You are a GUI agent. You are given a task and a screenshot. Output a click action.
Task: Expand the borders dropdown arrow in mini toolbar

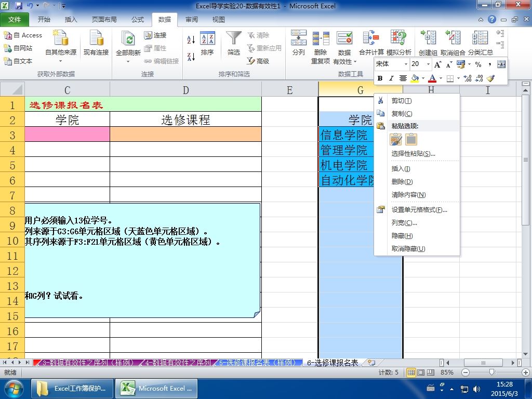458,78
